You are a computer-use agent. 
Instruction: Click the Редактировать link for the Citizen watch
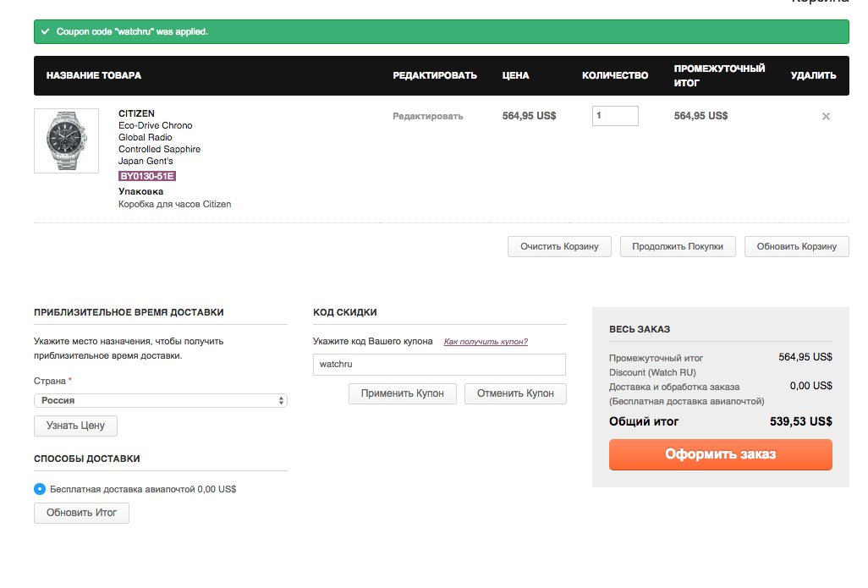point(428,116)
